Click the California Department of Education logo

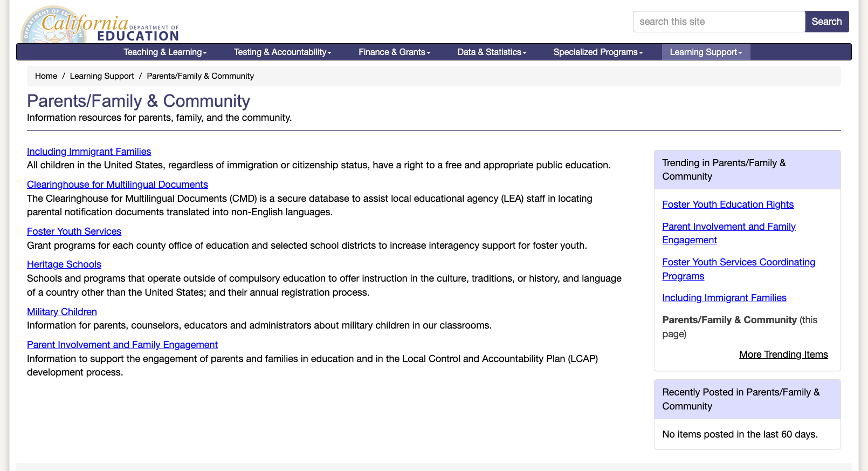tap(100, 25)
